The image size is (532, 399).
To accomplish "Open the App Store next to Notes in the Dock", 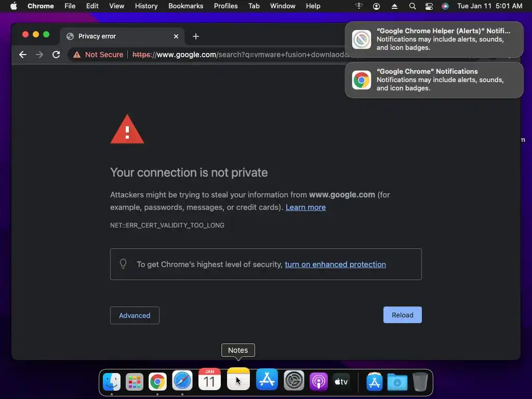I will point(267,379).
